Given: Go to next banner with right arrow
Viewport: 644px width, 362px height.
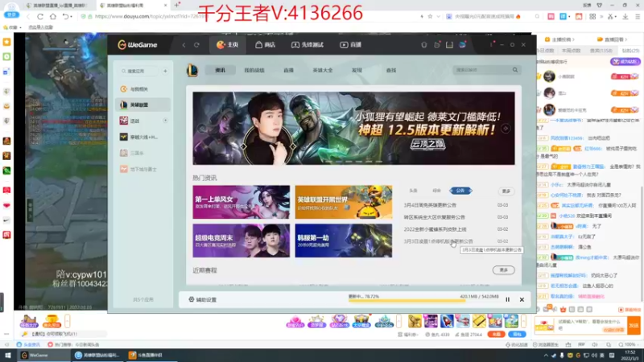Looking at the screenshot, I should point(506,129).
